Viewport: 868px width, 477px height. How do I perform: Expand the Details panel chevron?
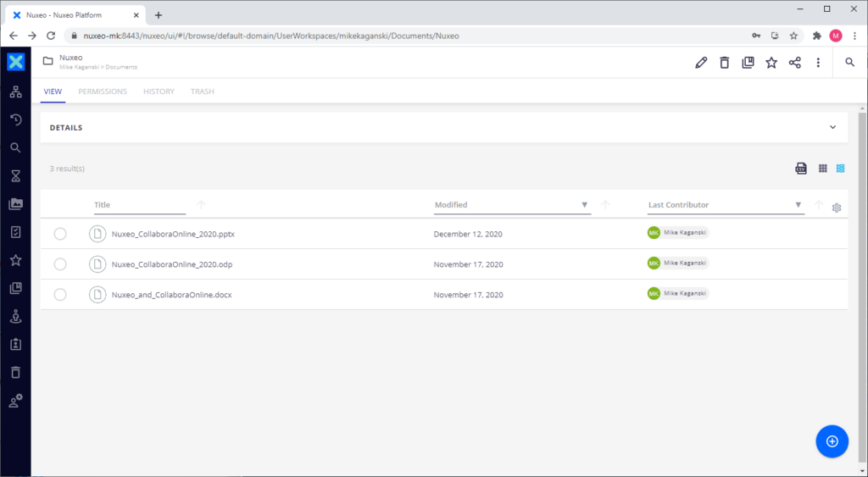point(832,128)
